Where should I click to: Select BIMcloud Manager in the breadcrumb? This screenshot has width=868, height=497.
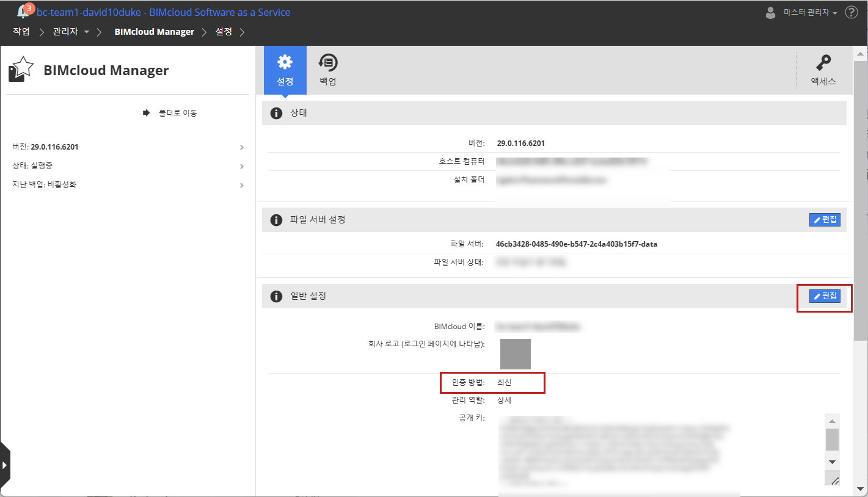155,32
